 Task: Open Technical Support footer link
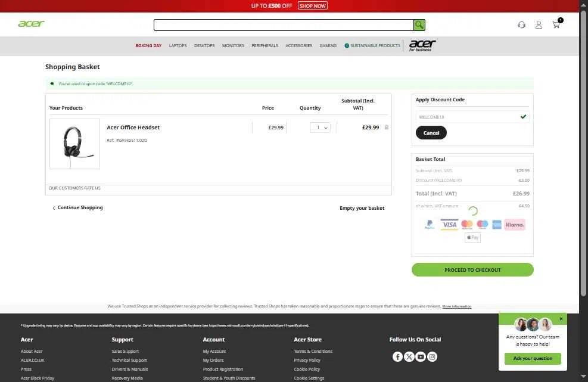tap(129, 360)
